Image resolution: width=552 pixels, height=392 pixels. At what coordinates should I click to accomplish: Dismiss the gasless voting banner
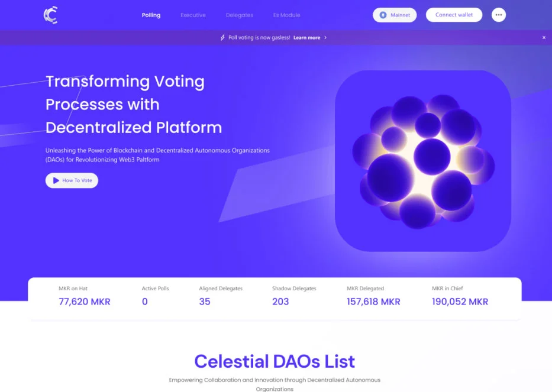tap(543, 37)
